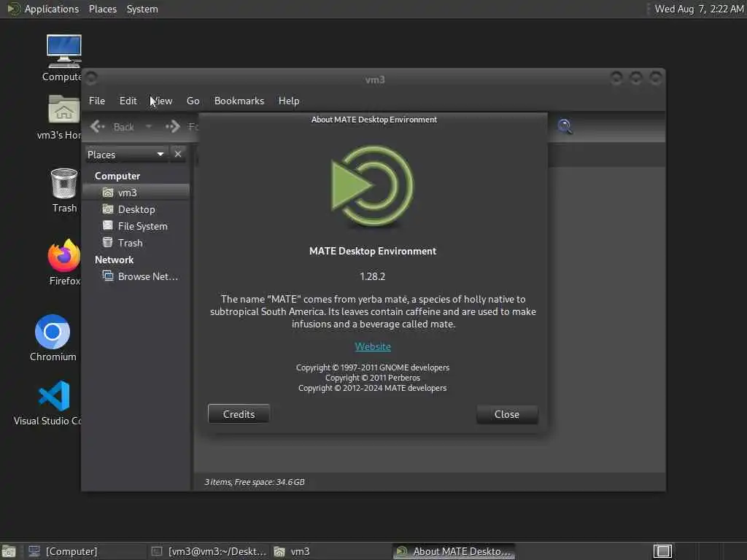Image resolution: width=747 pixels, height=560 pixels.
Task: Select Trash in sidebar places
Action: coord(136,243)
